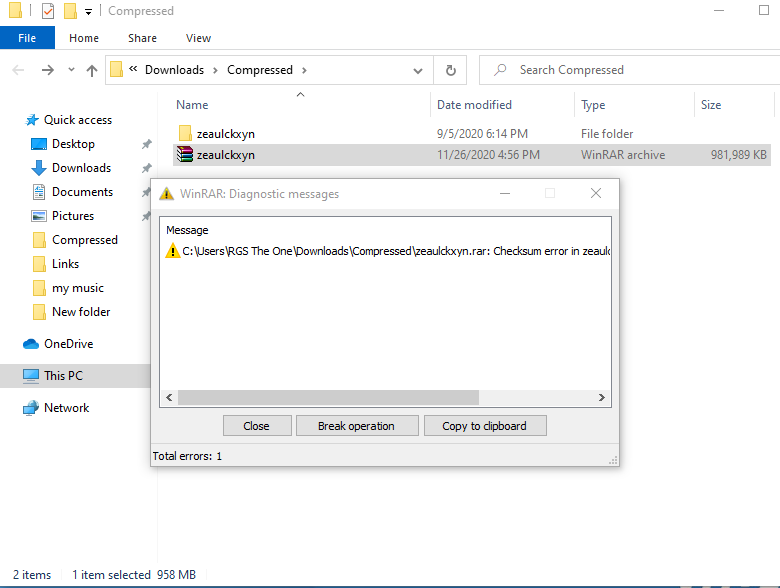Open address bar history dropdown
780x588 pixels.
point(418,71)
